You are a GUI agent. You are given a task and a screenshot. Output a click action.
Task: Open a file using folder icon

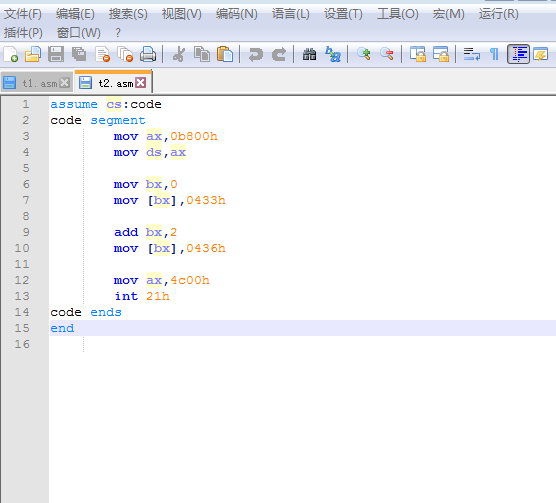33,55
